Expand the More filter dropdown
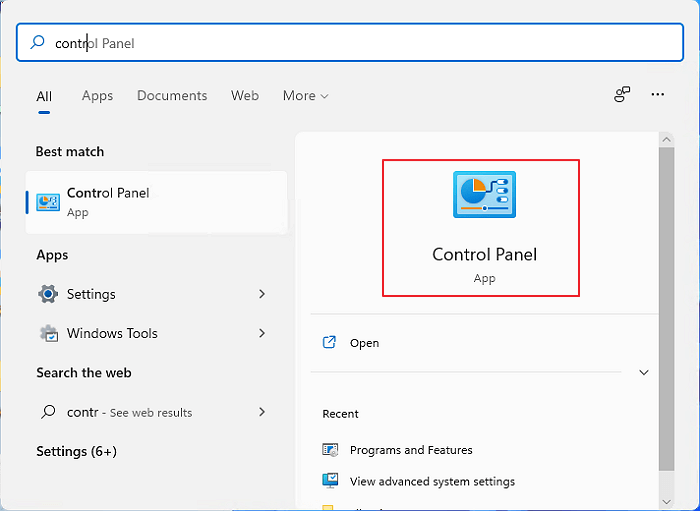Screen dimensions: 700x511 coord(305,96)
